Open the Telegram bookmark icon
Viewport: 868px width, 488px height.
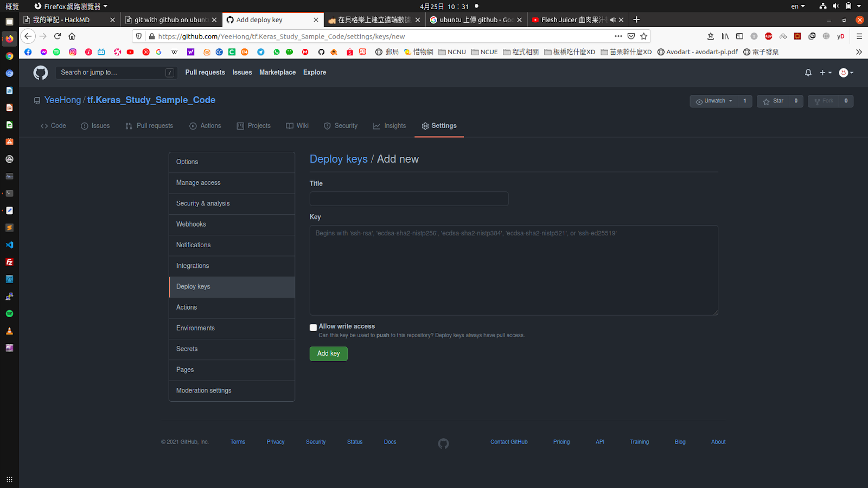(x=261, y=52)
